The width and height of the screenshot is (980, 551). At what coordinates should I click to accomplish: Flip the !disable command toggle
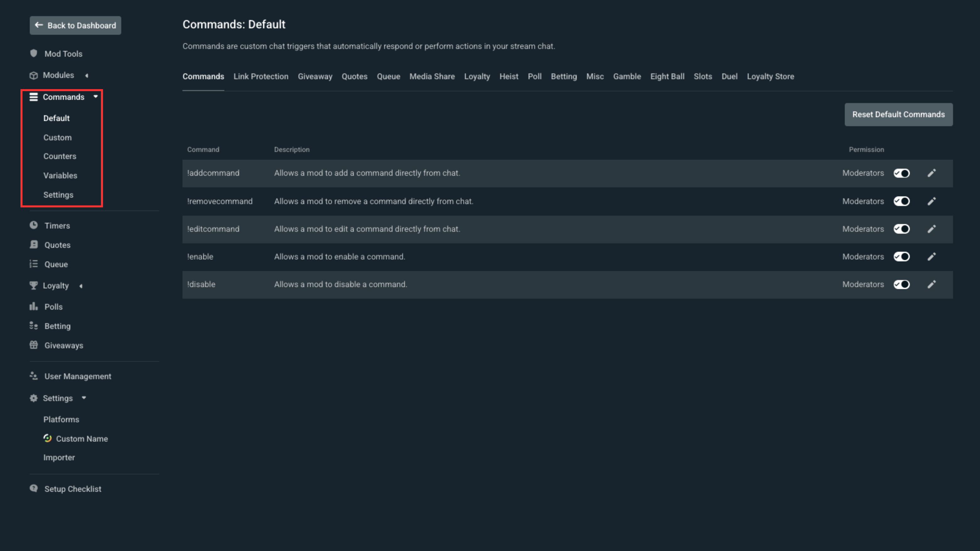(x=901, y=284)
